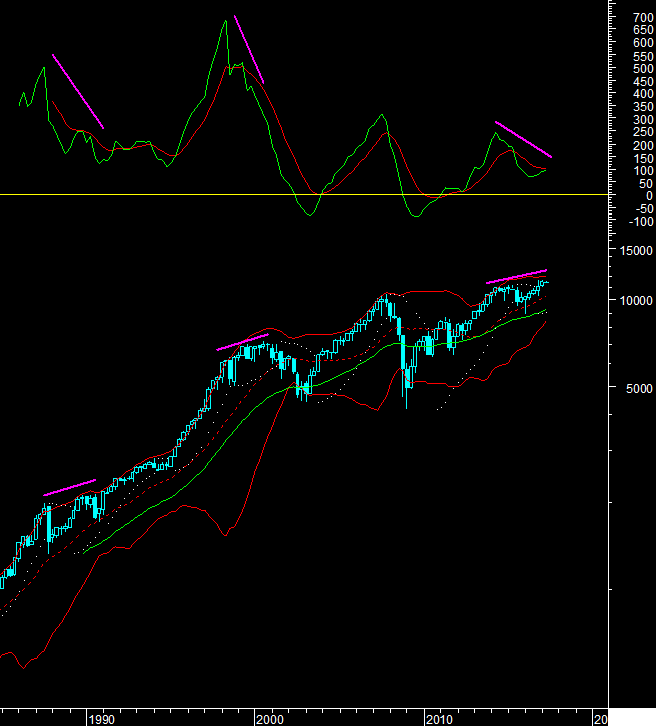Viewport: 656px width, 726px height.
Task: Click the 350 indicator axis label
Action: point(643,107)
